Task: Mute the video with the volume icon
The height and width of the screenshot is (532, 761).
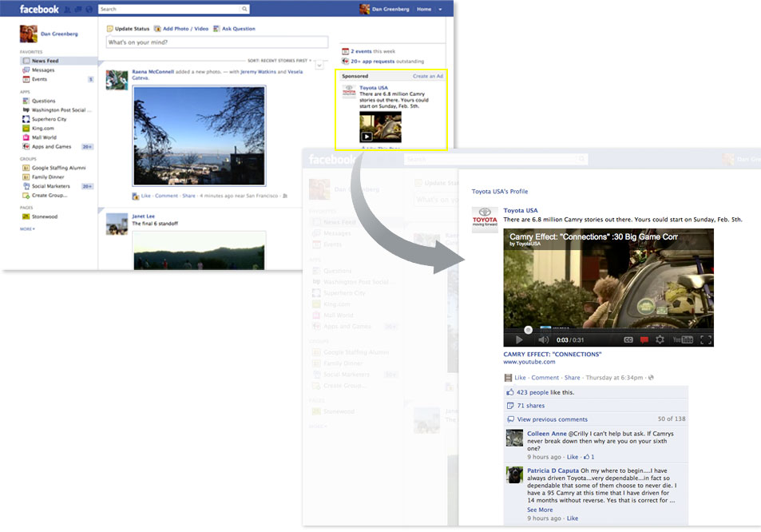Action: (x=543, y=339)
